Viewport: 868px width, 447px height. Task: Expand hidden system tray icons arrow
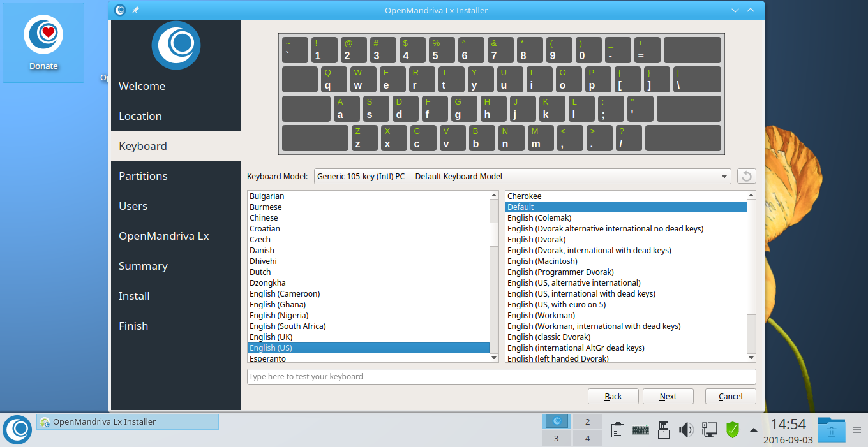[754, 429]
